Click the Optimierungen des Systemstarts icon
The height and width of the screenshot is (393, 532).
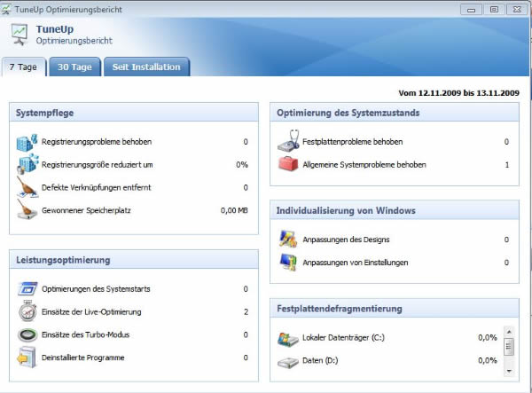coord(27,289)
